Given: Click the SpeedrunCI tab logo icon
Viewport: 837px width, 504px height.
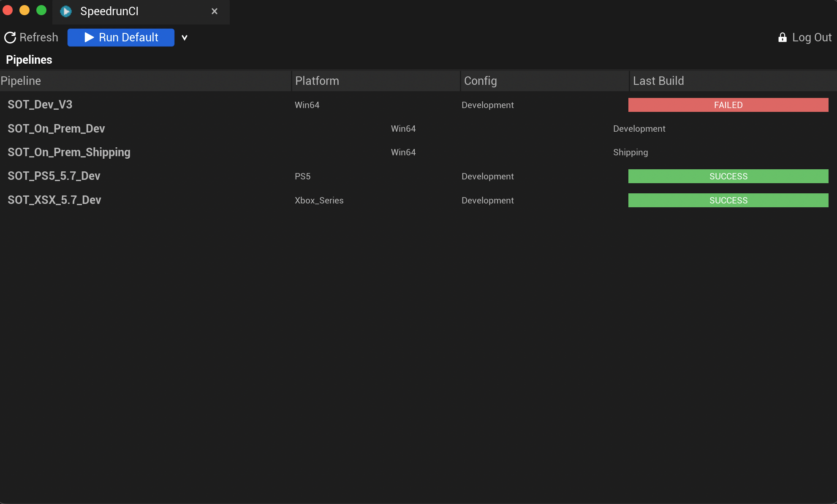Looking at the screenshot, I should [66, 11].
